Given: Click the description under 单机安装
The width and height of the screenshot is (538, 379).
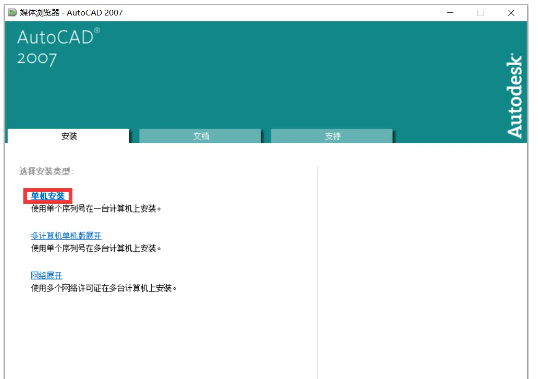Looking at the screenshot, I should [x=96, y=209].
